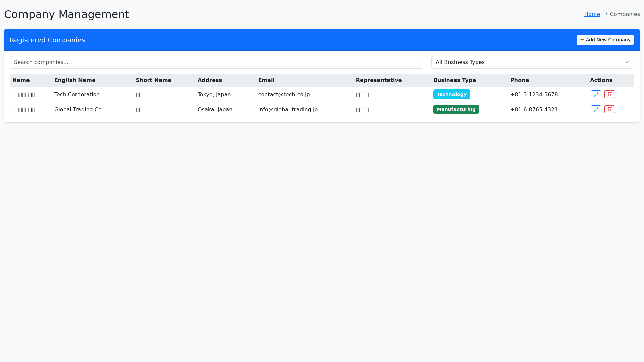644x362 pixels.
Task: Click the Registered Companies header title
Action: coord(47,40)
